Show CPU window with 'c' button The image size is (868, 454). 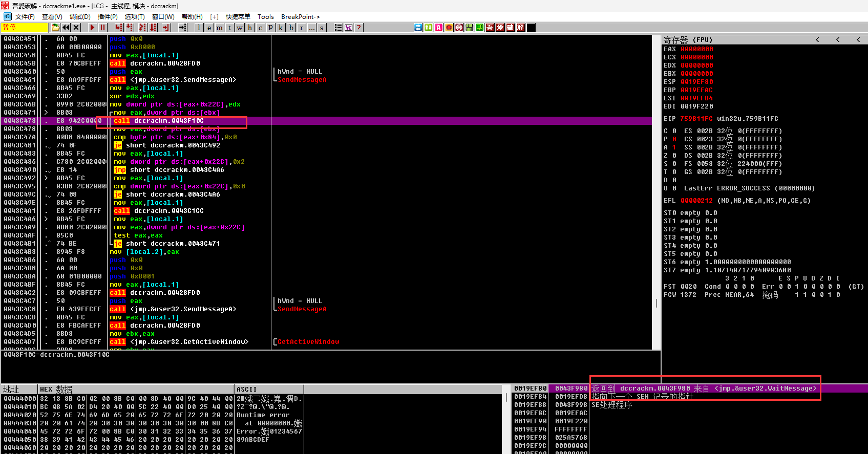[260, 28]
